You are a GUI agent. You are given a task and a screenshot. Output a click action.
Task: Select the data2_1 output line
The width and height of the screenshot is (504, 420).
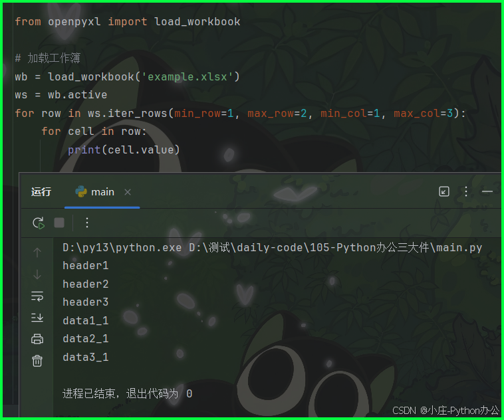point(86,338)
